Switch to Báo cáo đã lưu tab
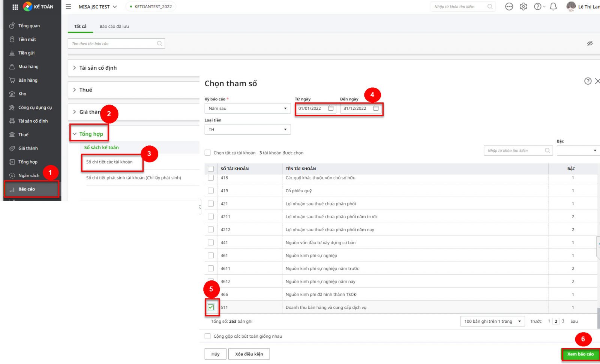Viewport: 600px width, 364px height. (x=114, y=26)
